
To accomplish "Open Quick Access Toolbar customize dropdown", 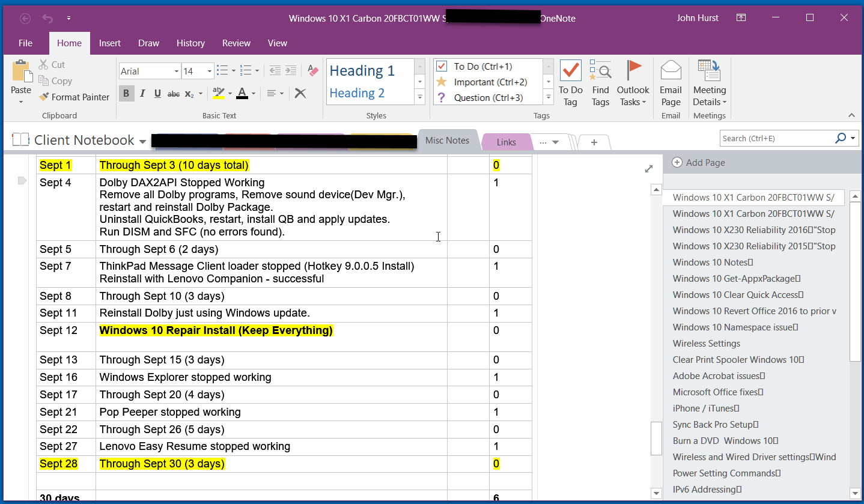I will point(68,18).
